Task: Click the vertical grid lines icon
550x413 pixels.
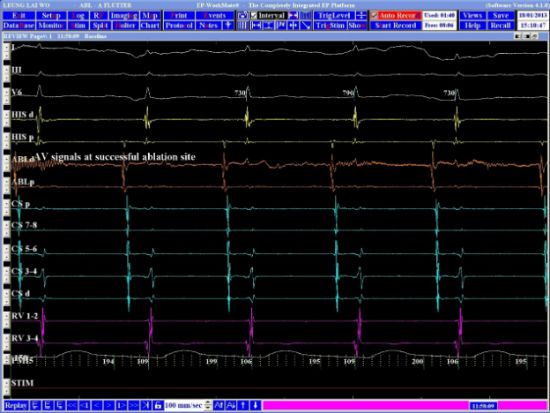Action: pos(243,26)
